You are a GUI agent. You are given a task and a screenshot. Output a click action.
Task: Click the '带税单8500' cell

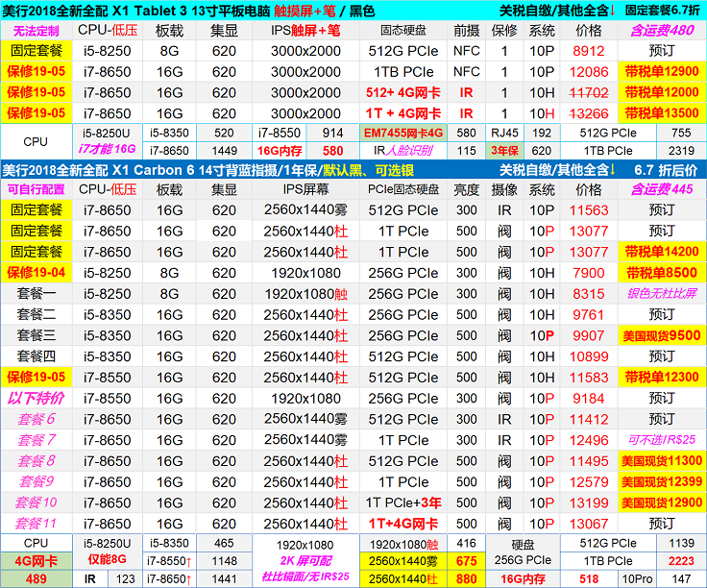click(x=662, y=272)
